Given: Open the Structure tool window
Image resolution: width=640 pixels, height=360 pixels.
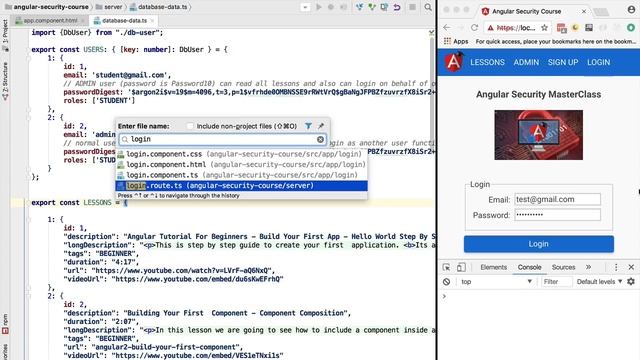Looking at the screenshot, I should pyautogui.click(x=5, y=81).
